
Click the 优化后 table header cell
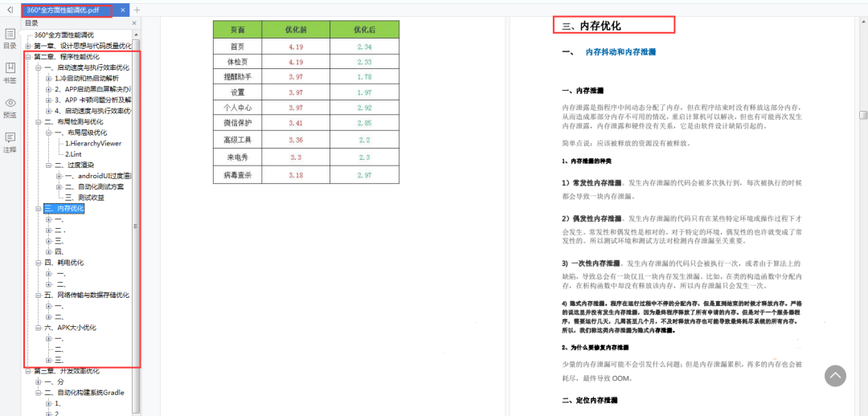(x=365, y=30)
